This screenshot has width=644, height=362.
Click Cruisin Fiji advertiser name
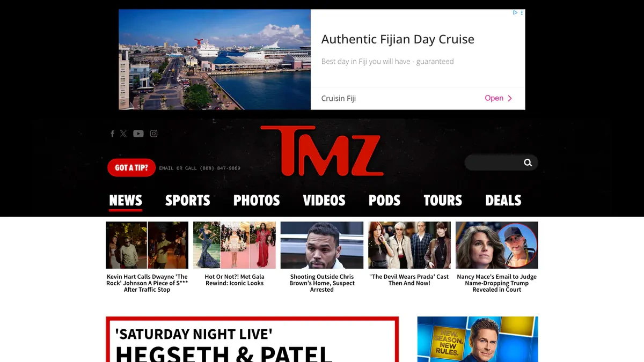[339, 98]
